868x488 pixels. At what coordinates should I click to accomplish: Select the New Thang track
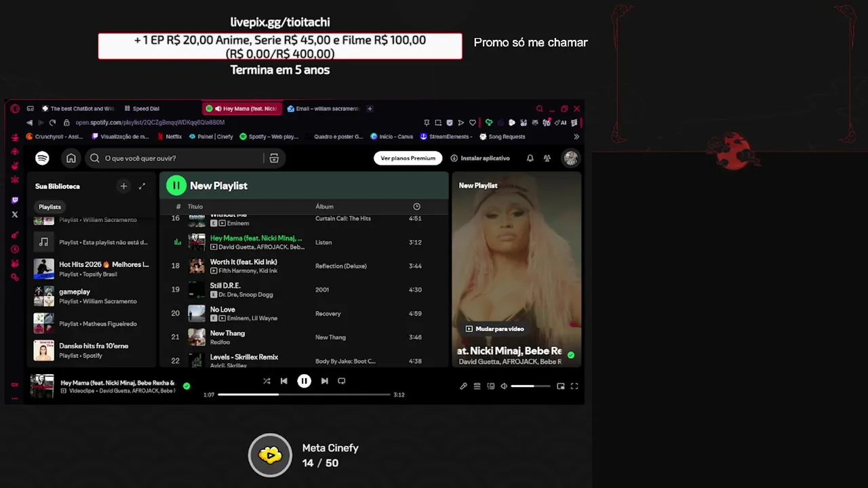point(304,337)
